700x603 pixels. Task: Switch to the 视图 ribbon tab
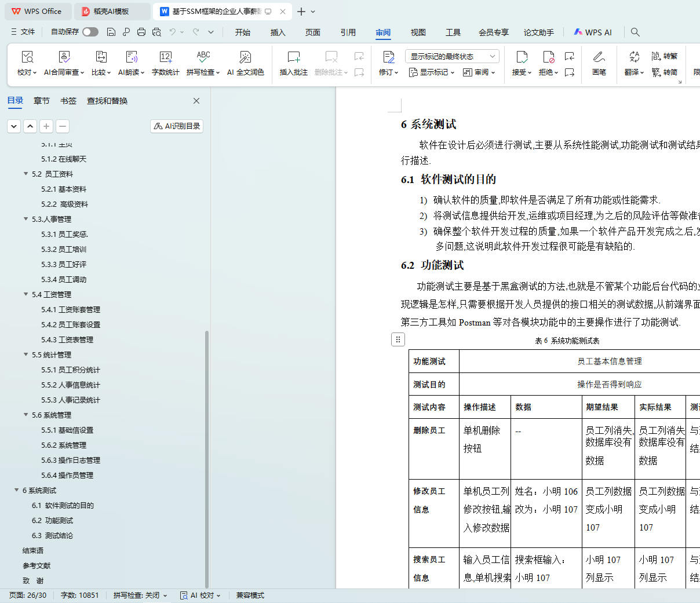[x=418, y=32]
